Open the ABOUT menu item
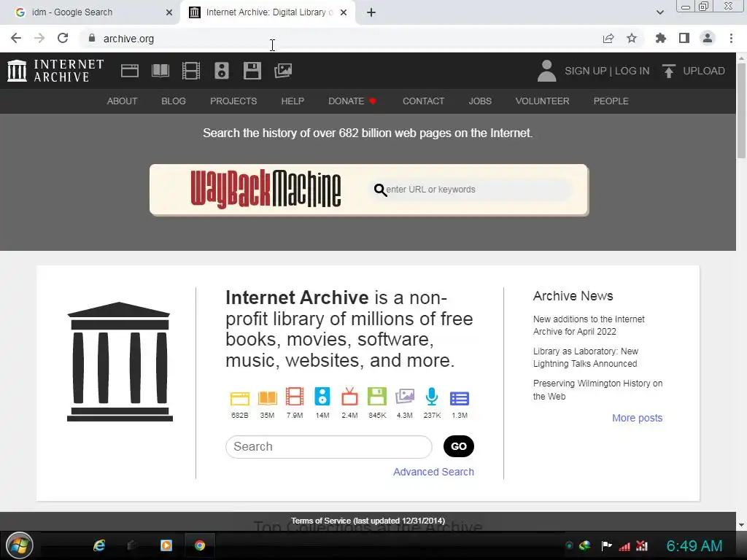This screenshot has width=747, height=560. pos(122,101)
